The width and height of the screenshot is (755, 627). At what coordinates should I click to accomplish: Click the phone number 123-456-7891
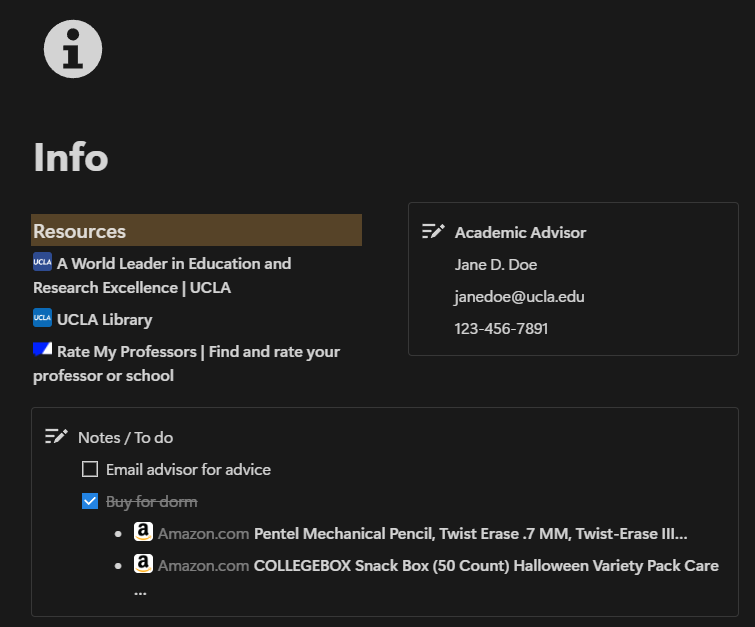click(x=501, y=328)
